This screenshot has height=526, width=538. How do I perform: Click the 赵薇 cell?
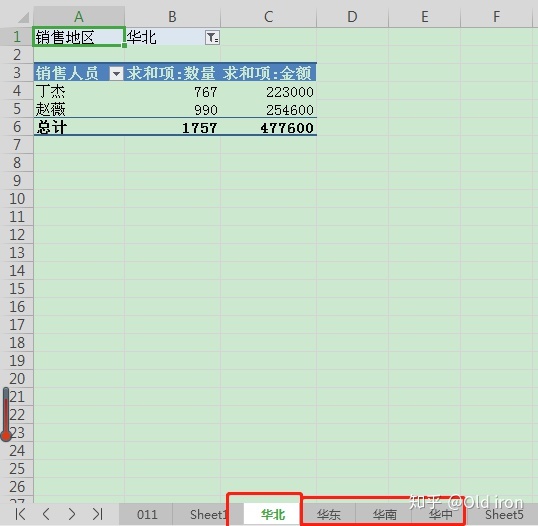pos(79,109)
